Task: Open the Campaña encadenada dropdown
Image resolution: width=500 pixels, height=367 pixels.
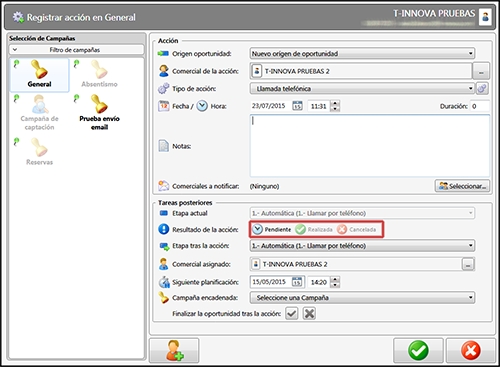Action: tap(362, 298)
